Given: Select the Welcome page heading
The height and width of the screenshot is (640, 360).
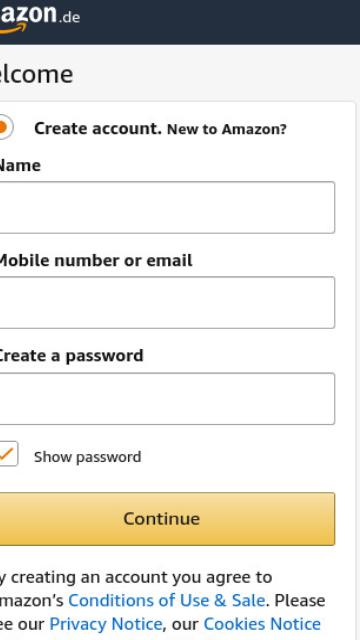Looking at the screenshot, I should point(36,74).
